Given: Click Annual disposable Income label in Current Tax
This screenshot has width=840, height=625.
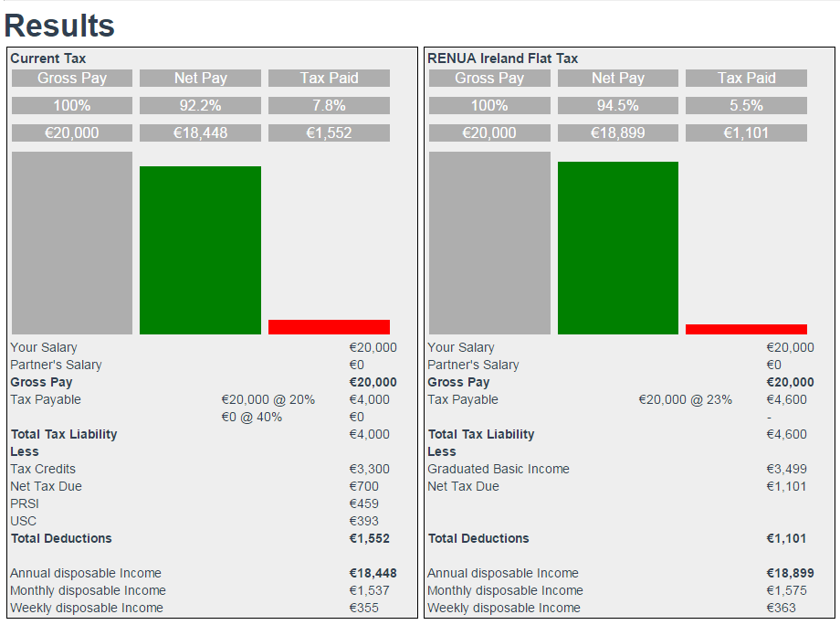Looking at the screenshot, I should 86,573.
